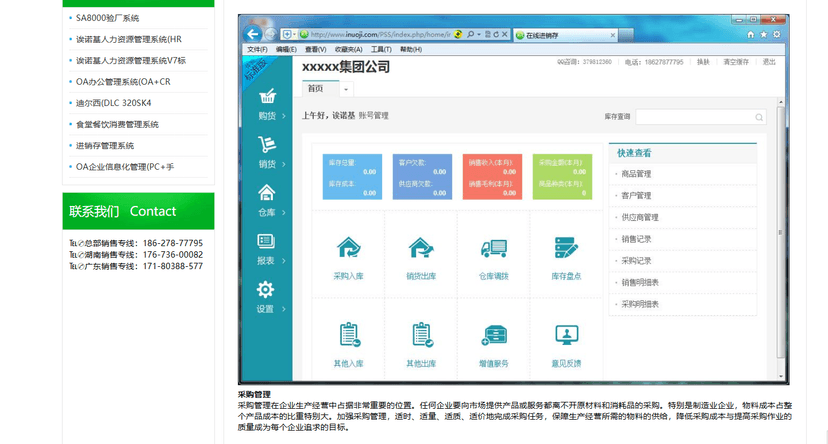Open the 仓库 warehouse icon in sidebar
828x444 pixels.
[x=267, y=193]
